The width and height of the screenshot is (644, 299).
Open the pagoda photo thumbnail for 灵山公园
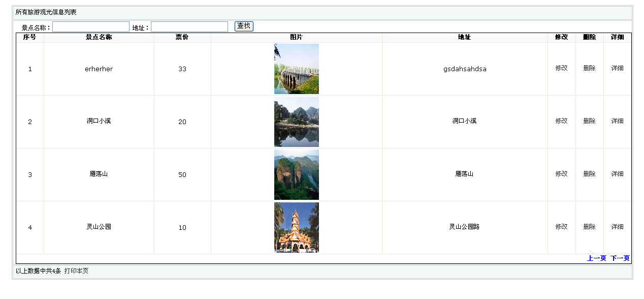click(x=297, y=227)
